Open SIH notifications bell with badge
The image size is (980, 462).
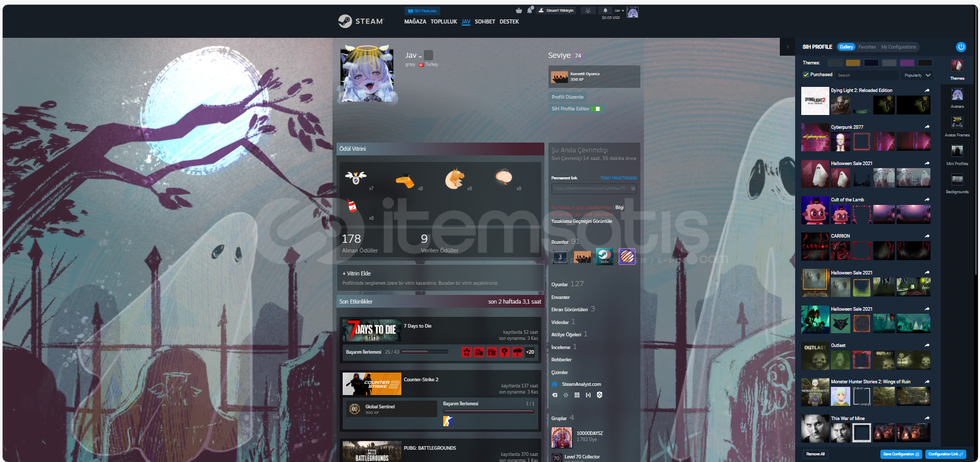point(530,10)
